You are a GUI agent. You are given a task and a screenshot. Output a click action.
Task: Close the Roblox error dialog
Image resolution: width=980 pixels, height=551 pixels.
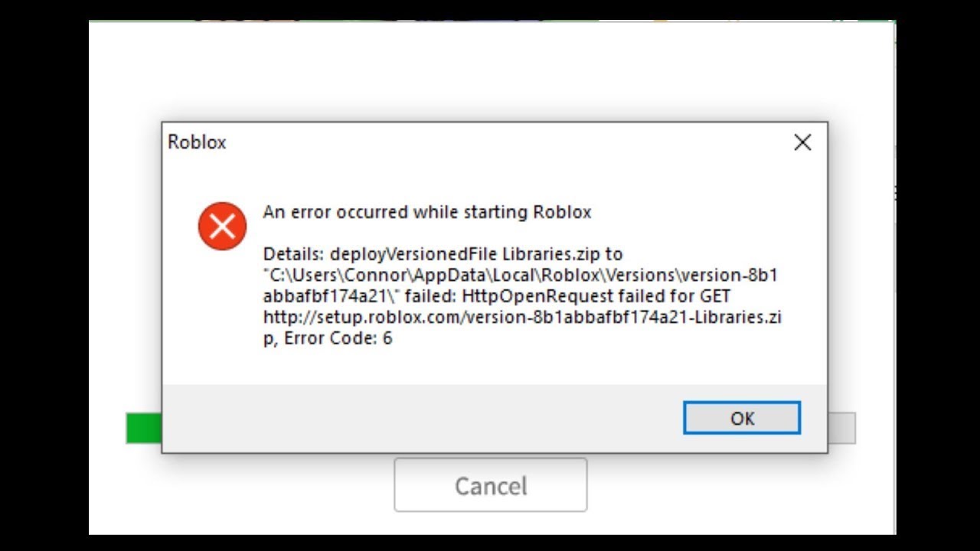802,142
